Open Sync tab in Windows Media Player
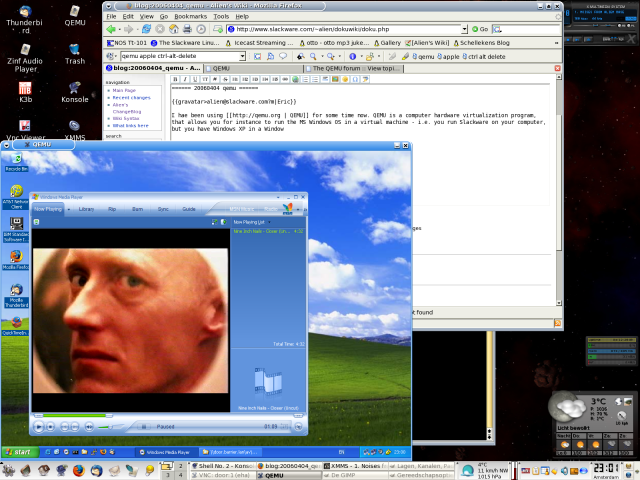The image size is (640, 480). 163,209
